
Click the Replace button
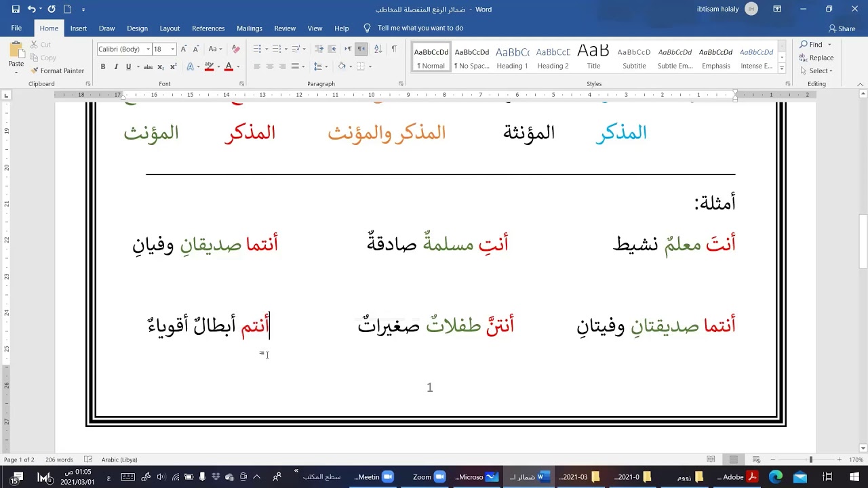(816, 58)
